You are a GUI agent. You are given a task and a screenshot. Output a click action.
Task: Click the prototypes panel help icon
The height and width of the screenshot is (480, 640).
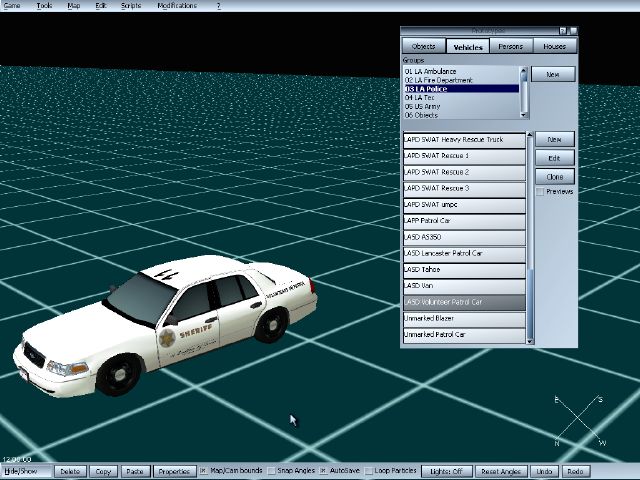[563, 31]
